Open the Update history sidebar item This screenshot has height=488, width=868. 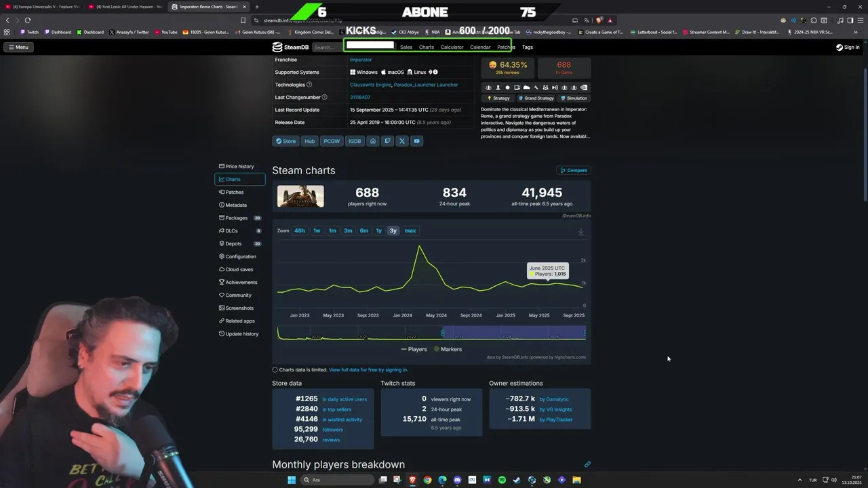(x=239, y=333)
